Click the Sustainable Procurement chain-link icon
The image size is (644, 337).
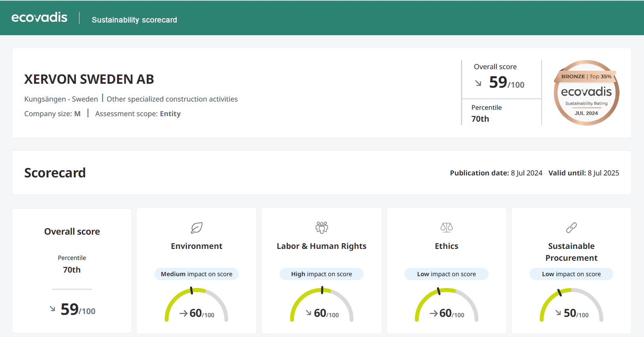(x=571, y=228)
